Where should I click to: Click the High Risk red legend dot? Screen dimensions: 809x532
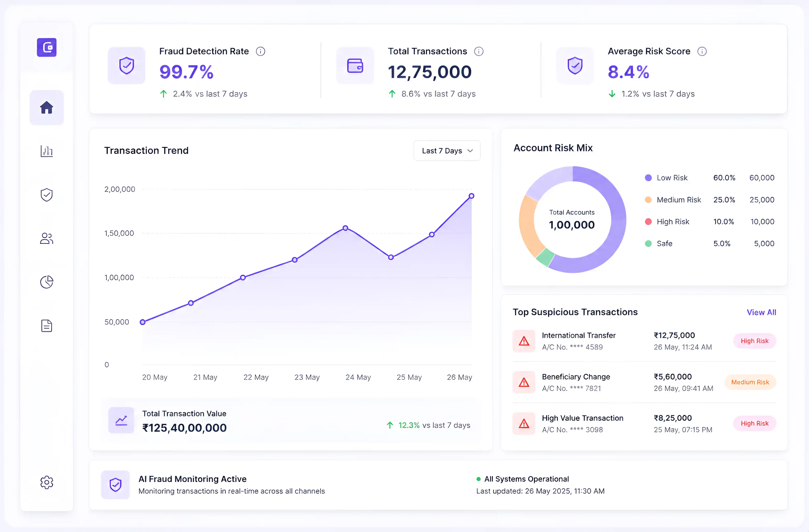648,222
